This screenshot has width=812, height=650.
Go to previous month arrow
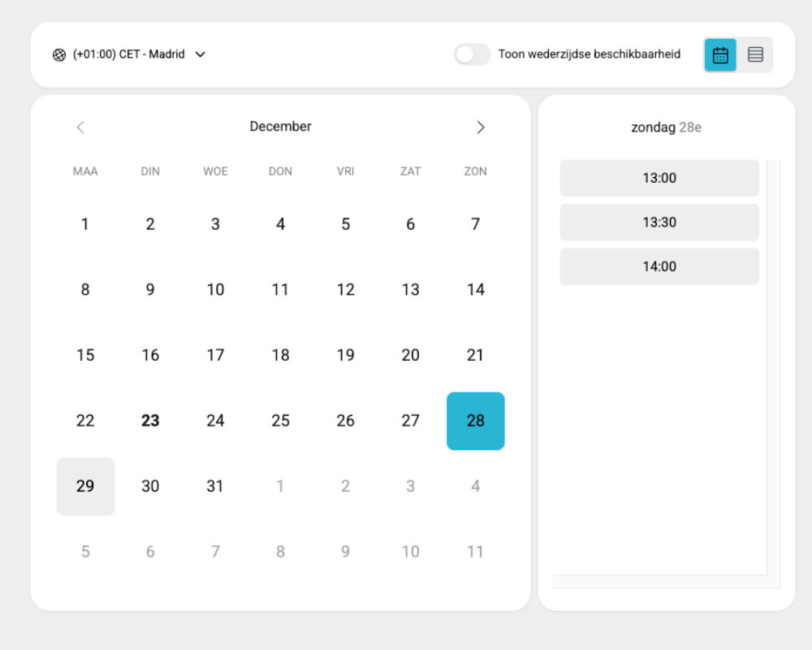(x=80, y=127)
